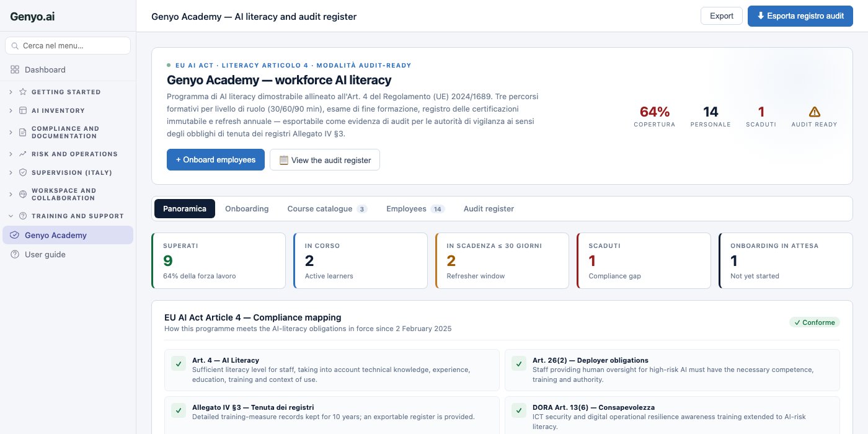868x434 pixels.
Task: Open the Employees tab
Action: (415, 209)
